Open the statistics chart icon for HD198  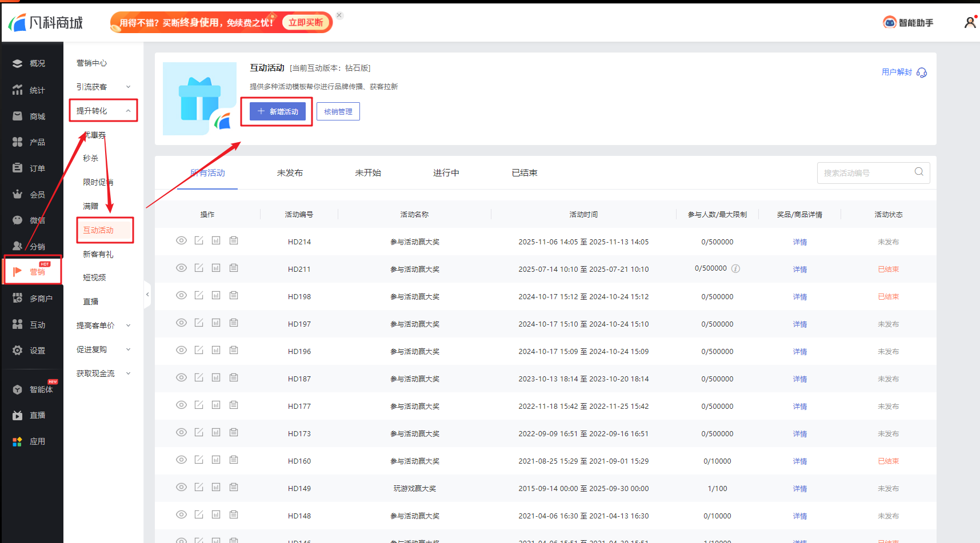pyautogui.click(x=216, y=295)
